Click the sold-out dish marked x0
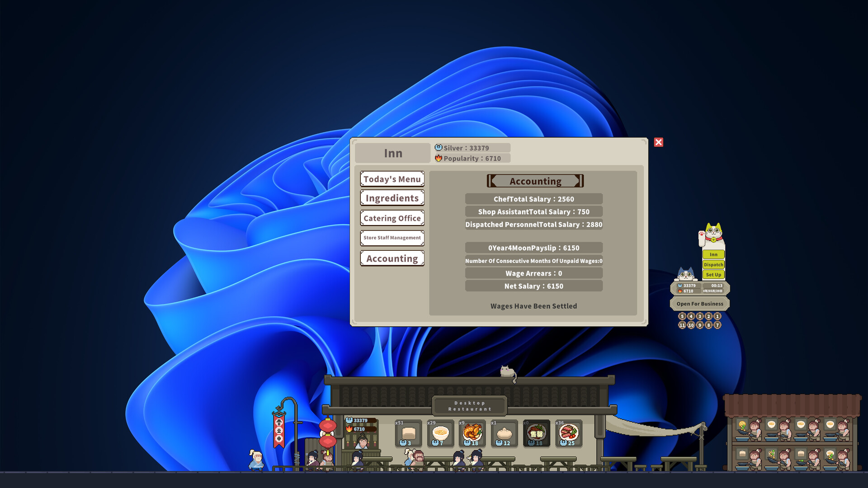The height and width of the screenshot is (488, 868). (536, 433)
